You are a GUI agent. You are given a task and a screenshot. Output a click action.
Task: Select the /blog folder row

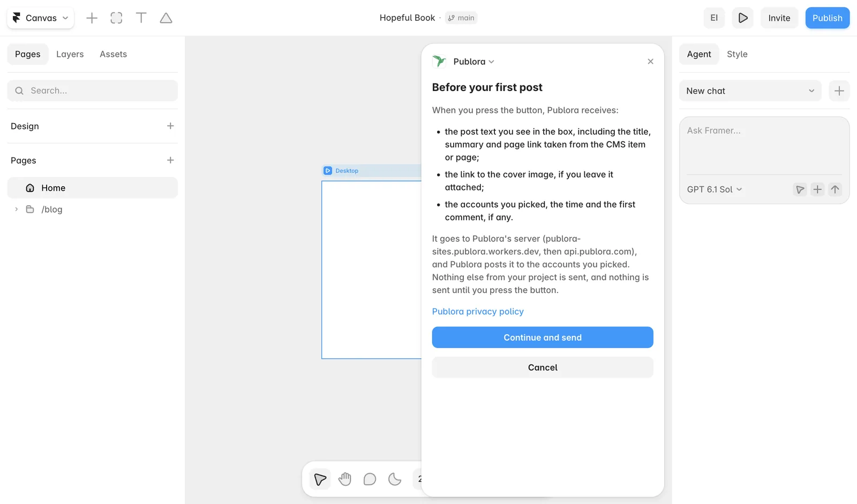click(x=93, y=209)
